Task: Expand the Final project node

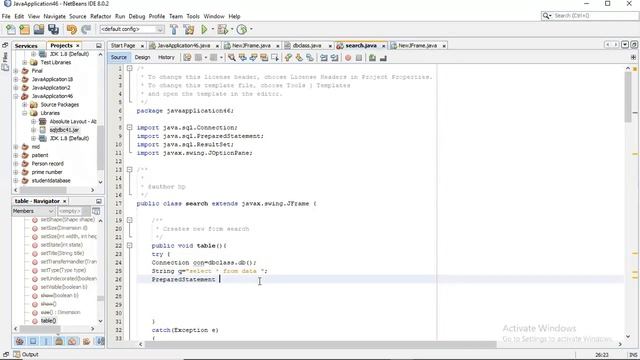Action: point(16,71)
